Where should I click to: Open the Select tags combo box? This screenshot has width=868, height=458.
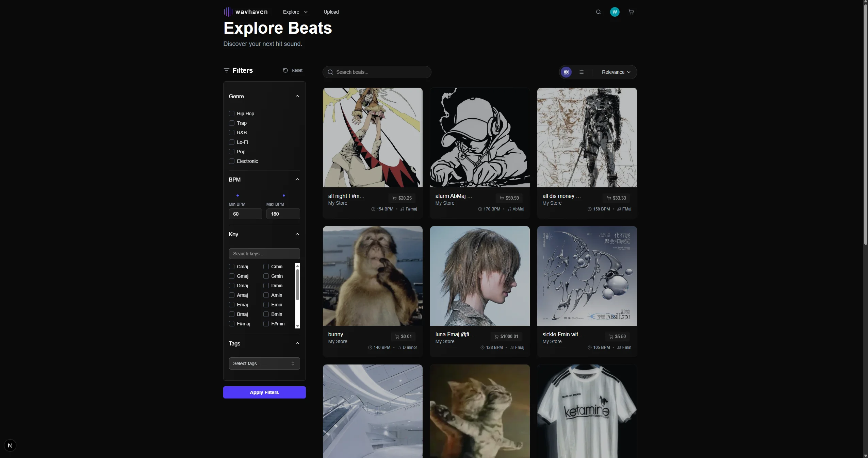pyautogui.click(x=264, y=363)
